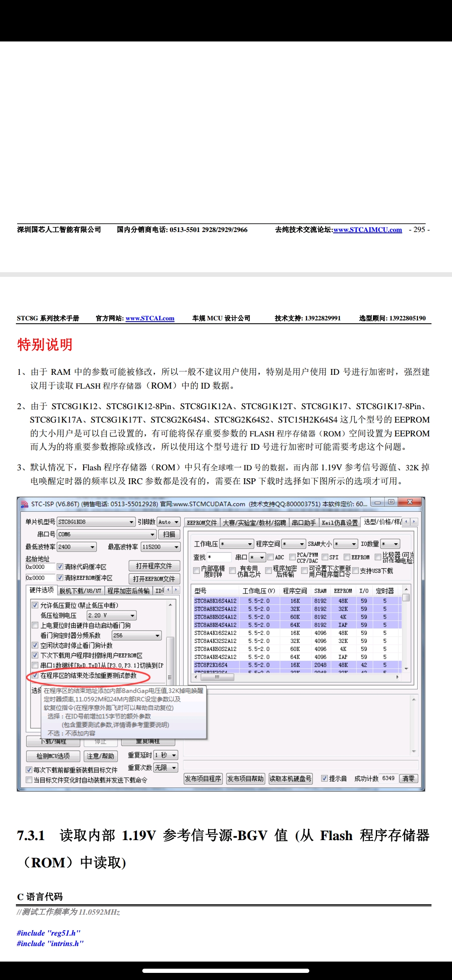Toggle 在程序区的结束处添加重要测试参数 checkbox
The image size is (452, 980).
pyautogui.click(x=35, y=676)
